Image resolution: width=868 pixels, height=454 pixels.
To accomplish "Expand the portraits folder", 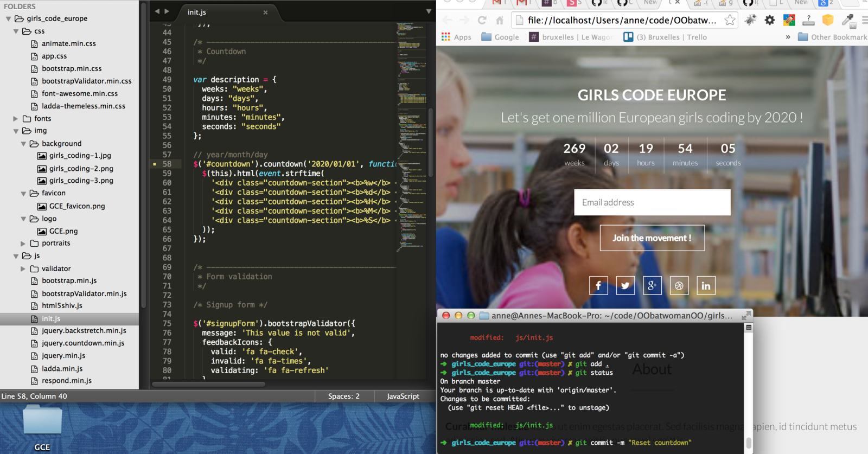I will click(x=23, y=244).
